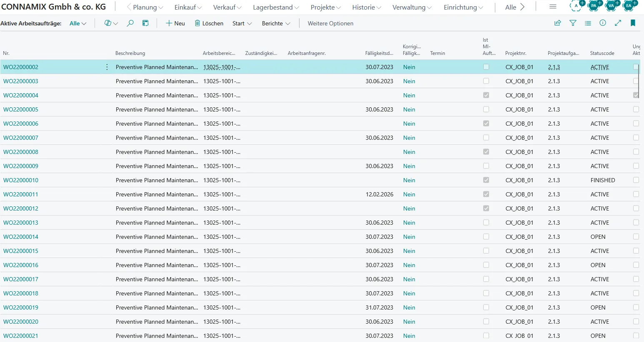Open the Verkauf navigation dropdown
Viewport: 644px width, 342px height.
tap(227, 7)
